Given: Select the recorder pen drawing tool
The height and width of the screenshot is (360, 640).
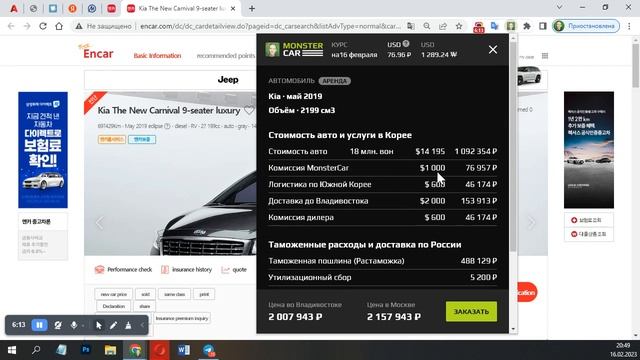Looking at the screenshot, I should click(113, 325).
